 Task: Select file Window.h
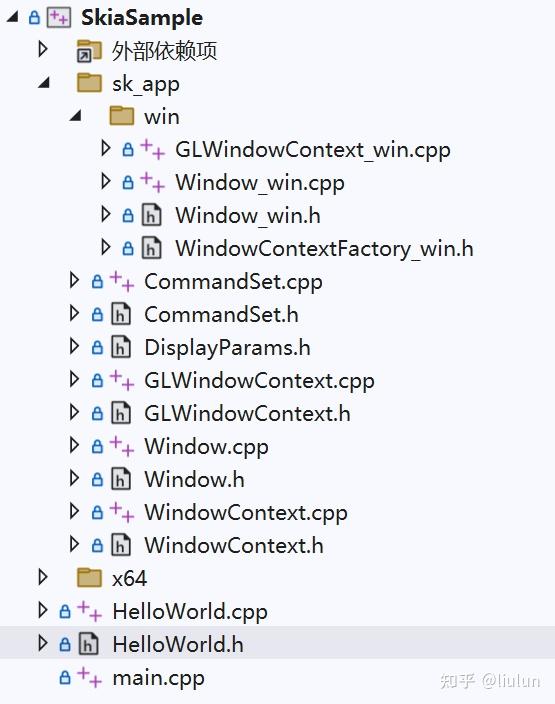click(194, 480)
